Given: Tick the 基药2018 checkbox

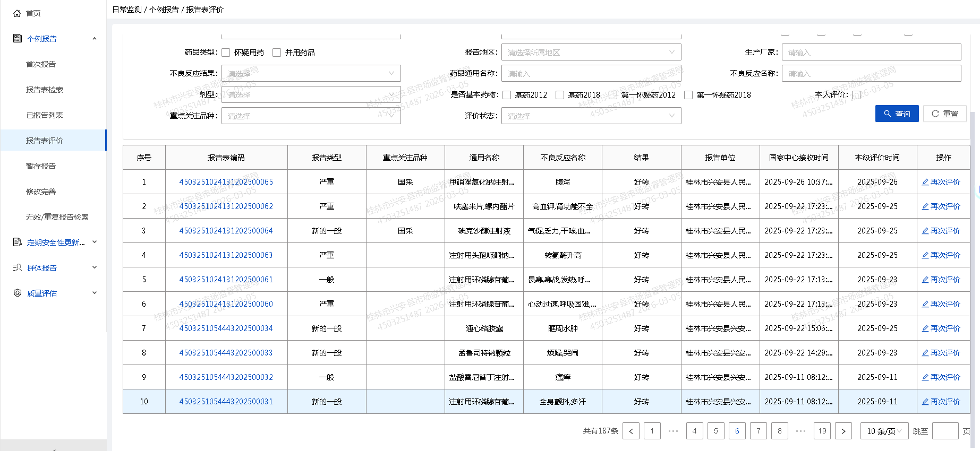Looking at the screenshot, I should coord(560,95).
